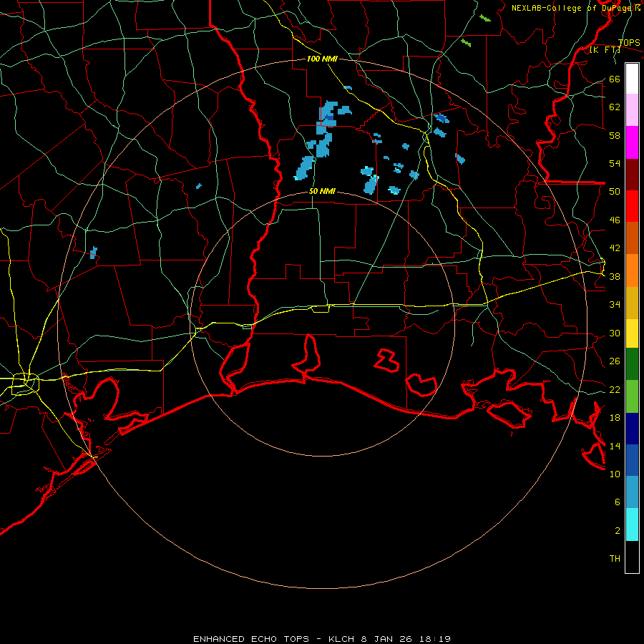Select the bright yellow legend swatch
Image resolution: width=644 pixels, height=644 pixels.
[632, 333]
